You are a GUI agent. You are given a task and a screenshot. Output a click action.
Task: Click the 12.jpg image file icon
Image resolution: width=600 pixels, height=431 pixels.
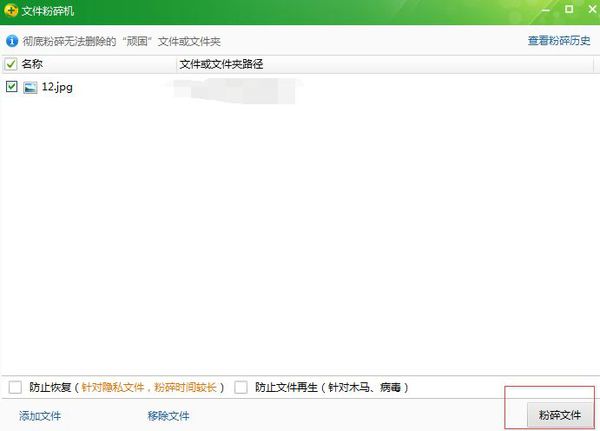click(x=30, y=87)
